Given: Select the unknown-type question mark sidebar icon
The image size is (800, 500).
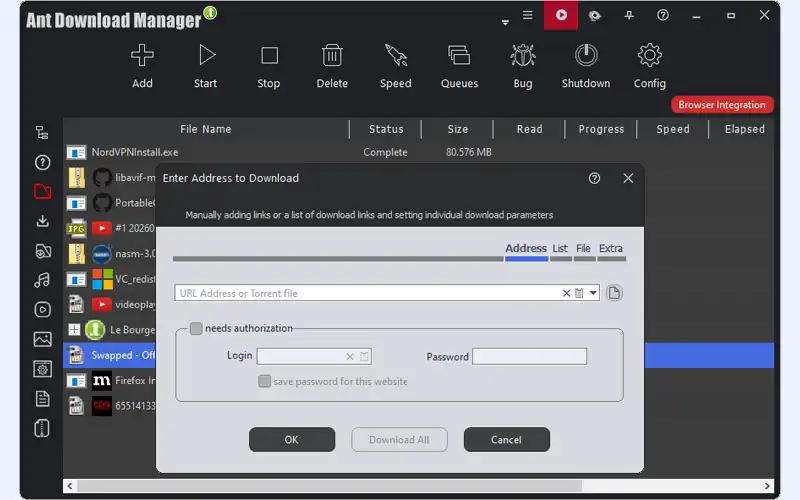Looking at the screenshot, I should point(42,163).
